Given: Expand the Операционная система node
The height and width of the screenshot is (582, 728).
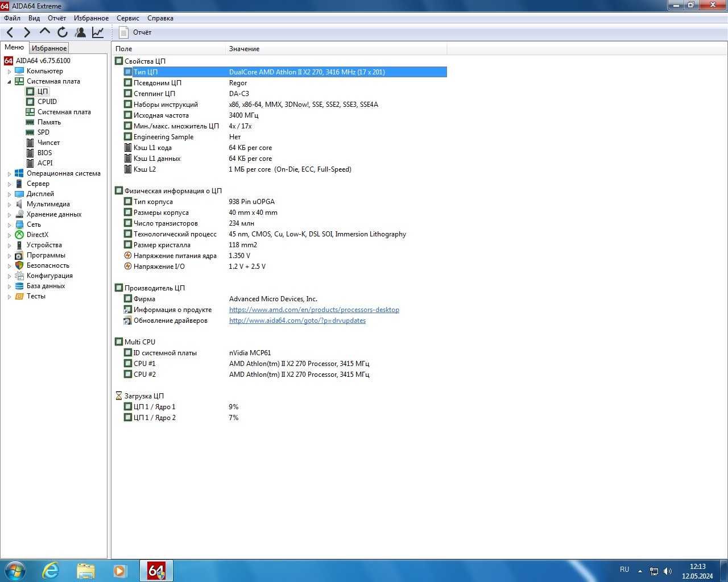Looking at the screenshot, I should pyautogui.click(x=9, y=173).
